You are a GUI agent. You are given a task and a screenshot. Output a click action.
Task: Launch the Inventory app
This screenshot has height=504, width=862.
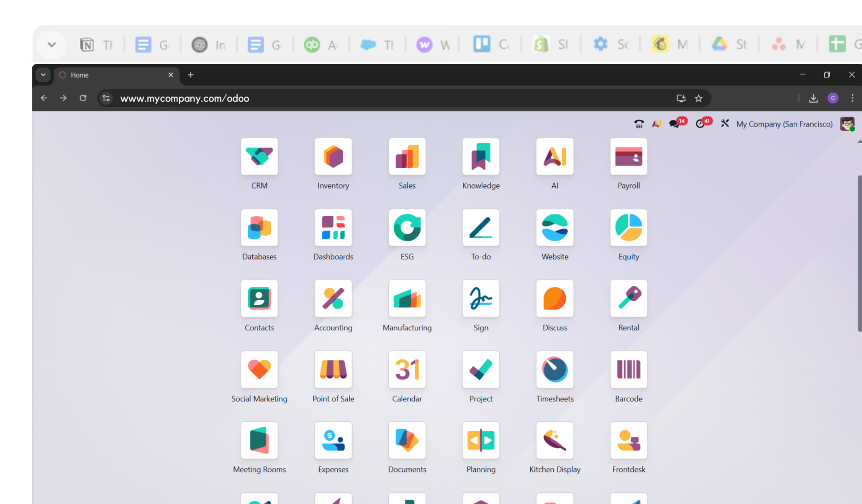click(x=333, y=157)
